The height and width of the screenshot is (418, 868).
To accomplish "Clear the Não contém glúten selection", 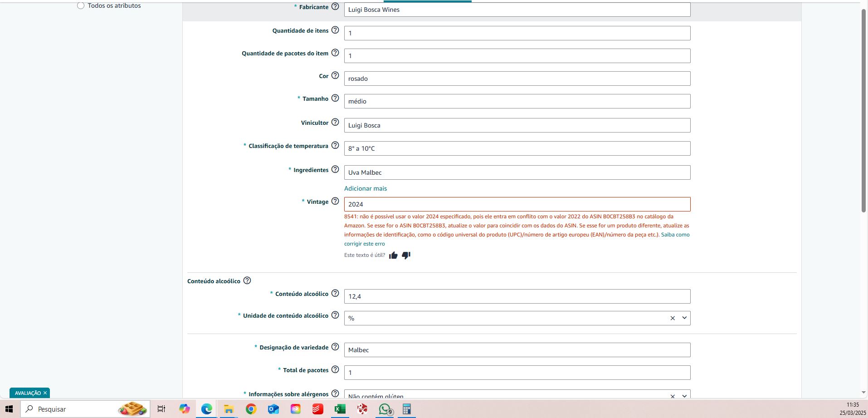I will (x=673, y=396).
